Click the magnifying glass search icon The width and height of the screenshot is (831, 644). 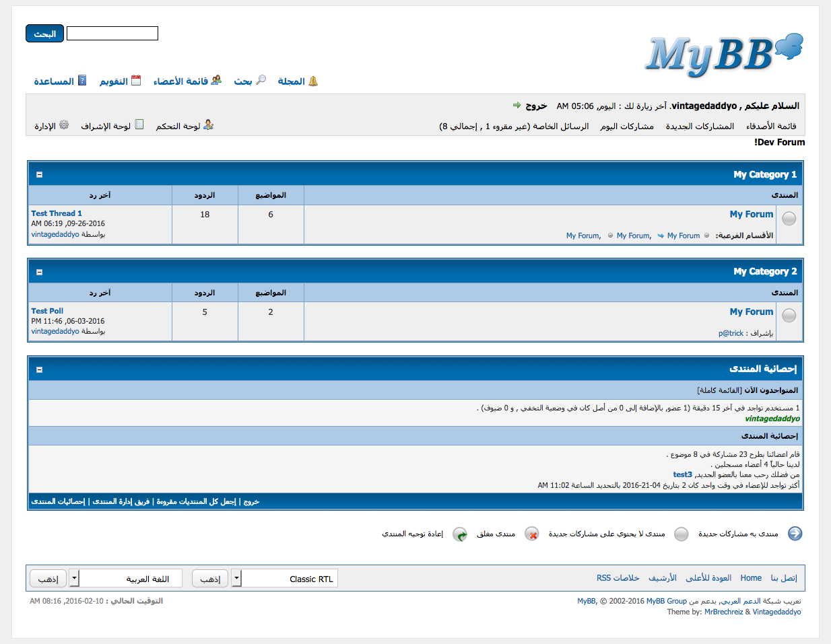(261, 80)
